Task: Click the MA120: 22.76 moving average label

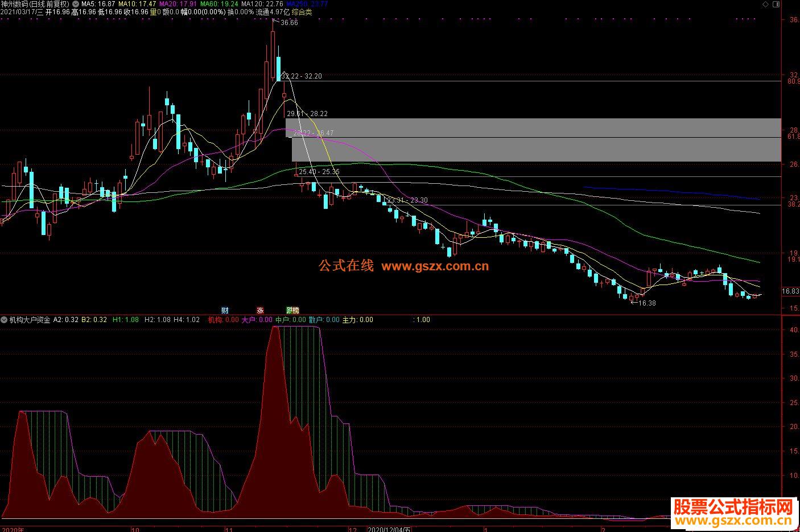Action: (x=262, y=4)
